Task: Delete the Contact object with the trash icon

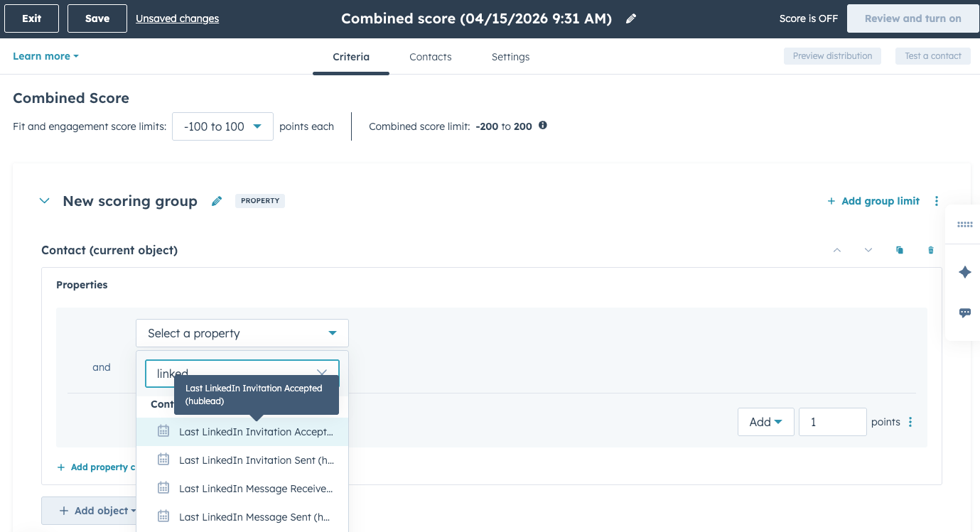Action: pos(931,250)
